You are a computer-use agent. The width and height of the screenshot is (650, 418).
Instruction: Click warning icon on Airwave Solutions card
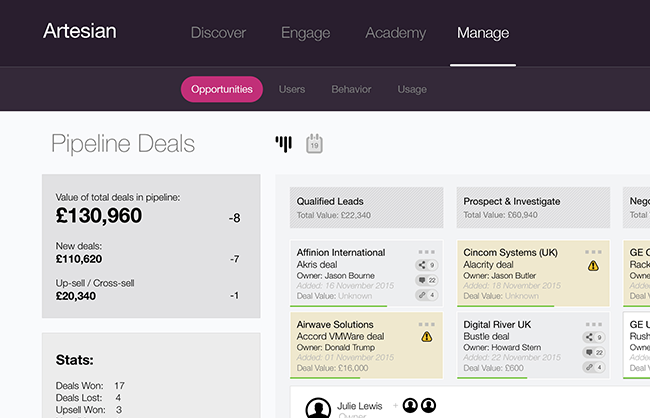(427, 337)
